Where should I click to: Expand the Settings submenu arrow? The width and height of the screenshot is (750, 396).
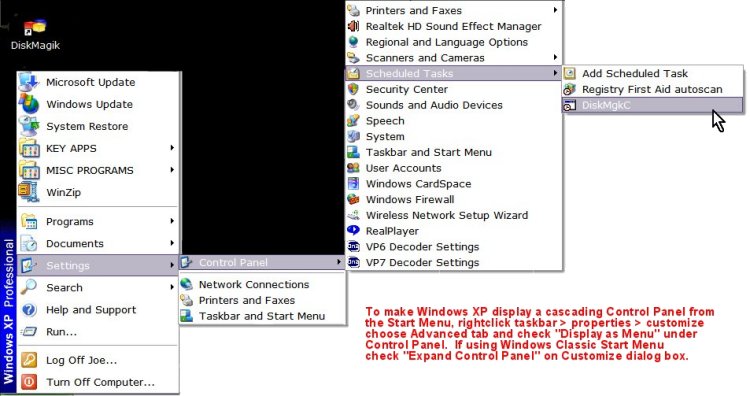tap(172, 265)
